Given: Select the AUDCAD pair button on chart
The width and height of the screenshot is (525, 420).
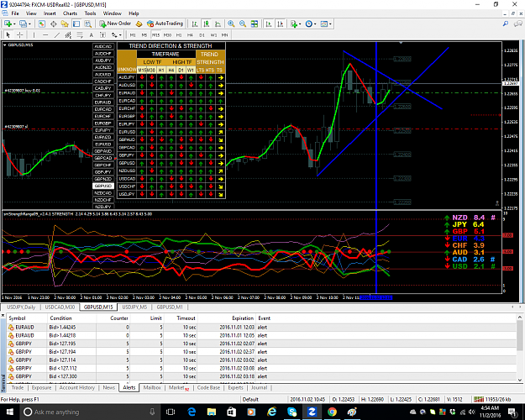Looking at the screenshot, I should [103, 46].
